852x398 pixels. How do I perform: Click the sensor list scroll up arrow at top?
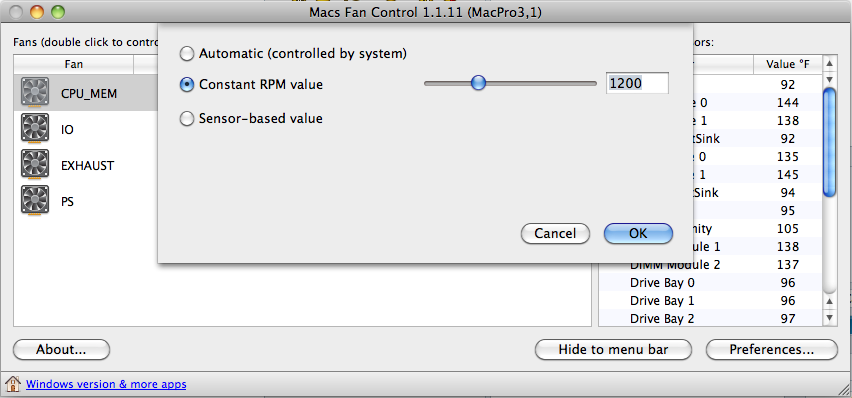(829, 64)
